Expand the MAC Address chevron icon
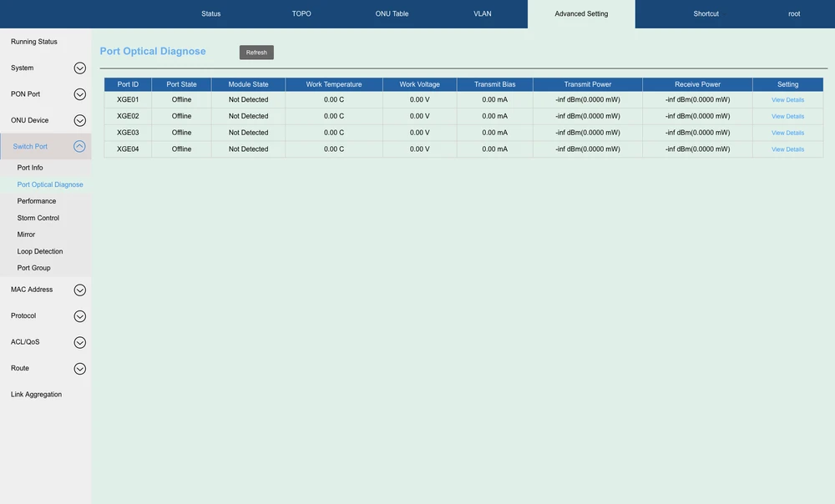Screen dimensions: 835x504 click(x=80, y=290)
